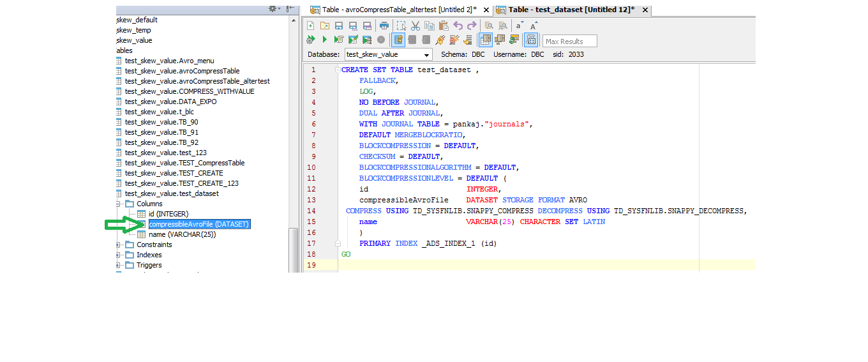
Task: Open Find and Replace tool
Action: click(x=503, y=26)
